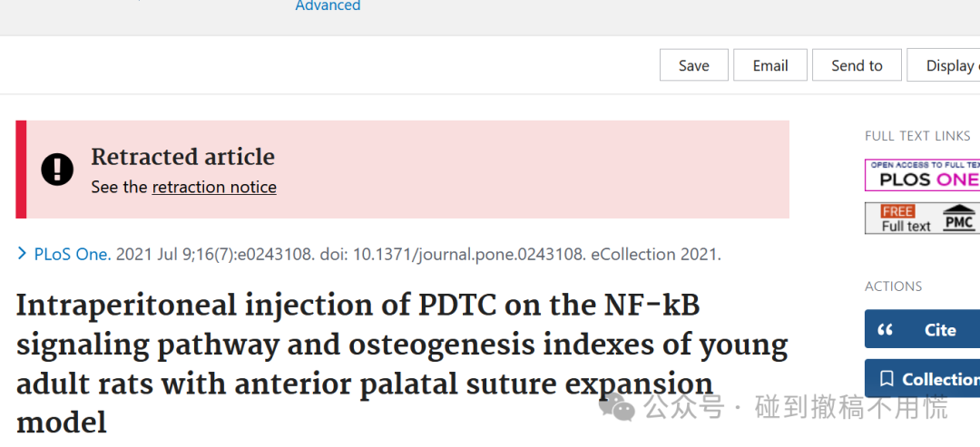Open the Advanced search link
Viewport: 980px width, 447px height.
pyautogui.click(x=328, y=5)
